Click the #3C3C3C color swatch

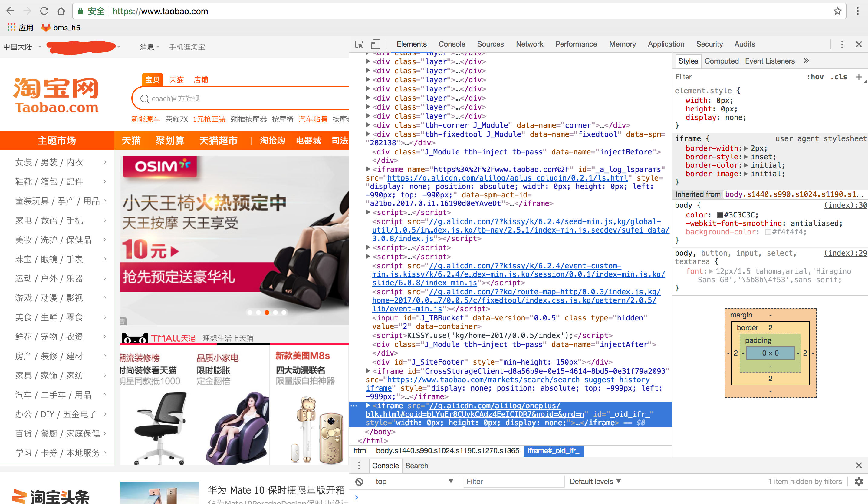point(721,214)
